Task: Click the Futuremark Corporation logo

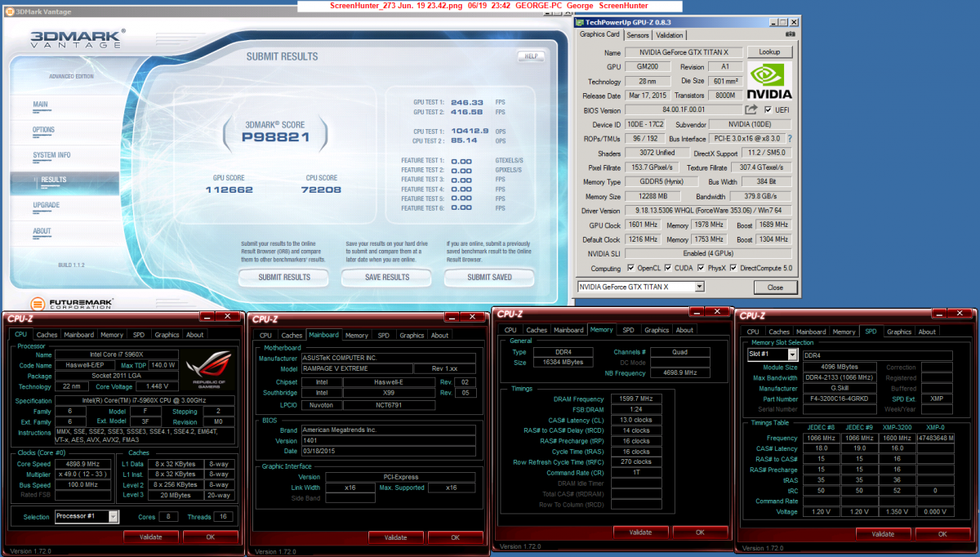Action: coord(71,303)
